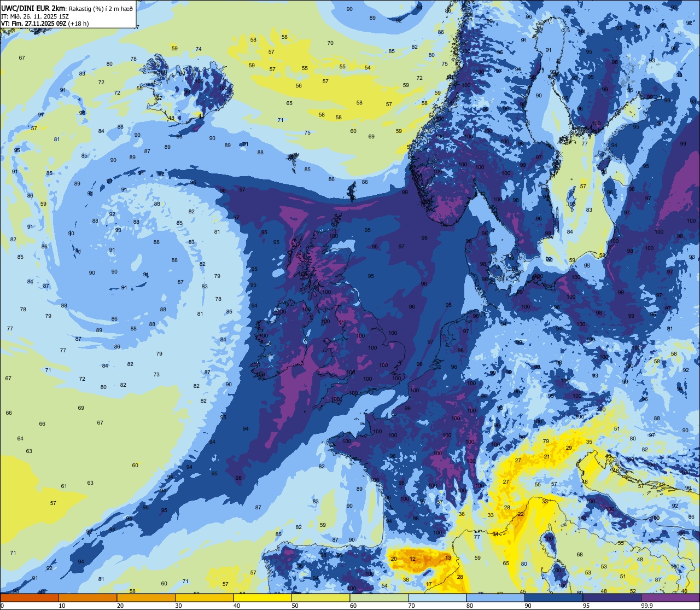Viewport: 700px width, 610px height.
Task: Click the 'Rakastig (%) í 2 m hæð' label
Action: (x=101, y=8)
